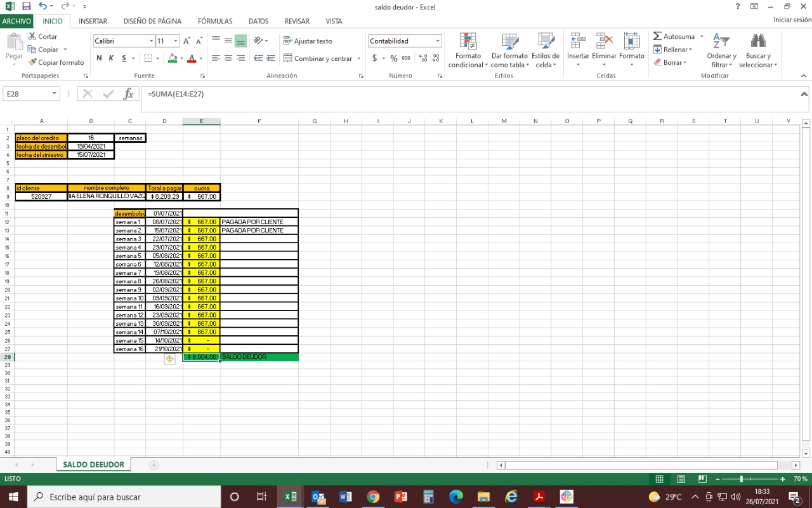Open the Name Box dropdown arrow
Image resolution: width=812 pixels, height=508 pixels.
[54, 94]
